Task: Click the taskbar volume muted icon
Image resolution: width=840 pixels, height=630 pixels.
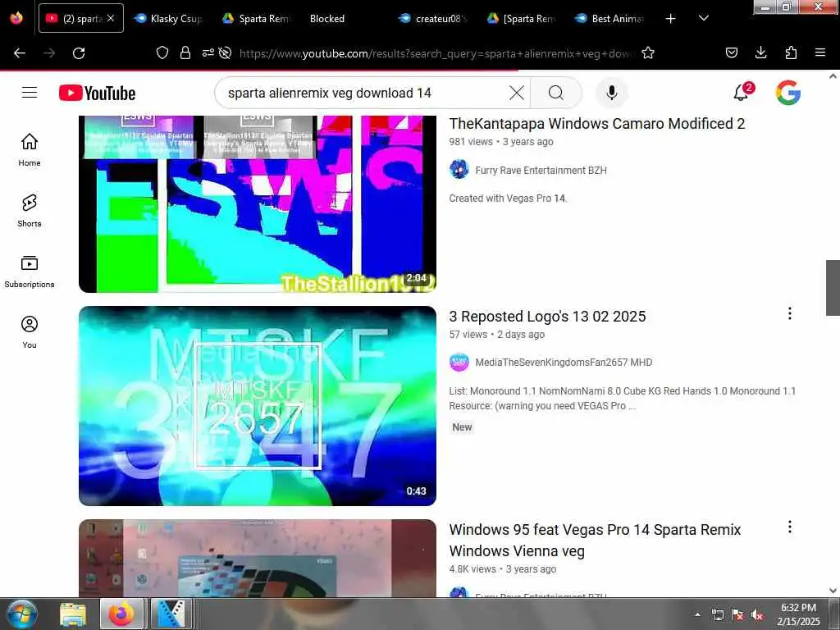Action: click(757, 615)
